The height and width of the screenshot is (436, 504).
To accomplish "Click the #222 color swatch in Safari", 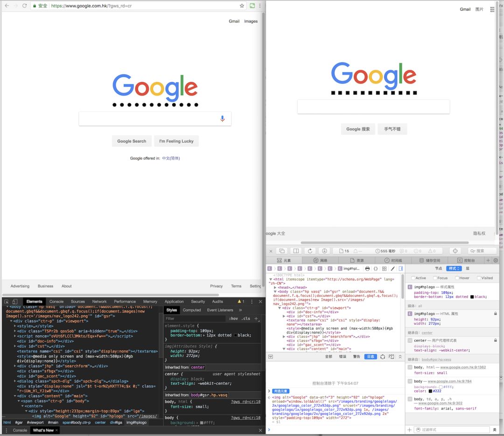I will pyautogui.click(x=430, y=391).
